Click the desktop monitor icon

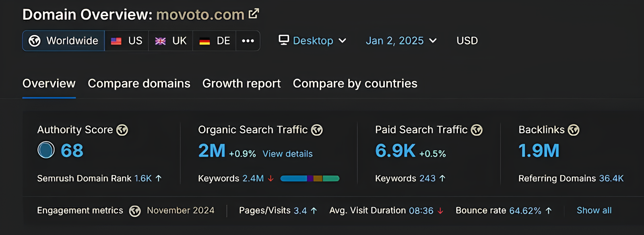point(284,40)
